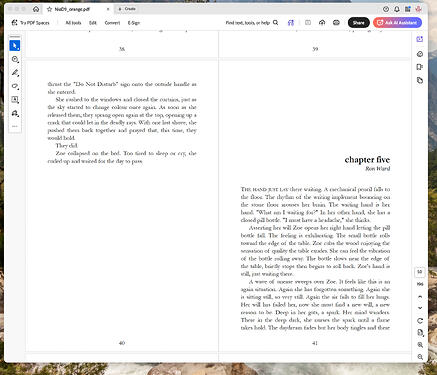Choose the Select arrow tool in quick toolbar

tap(15, 46)
